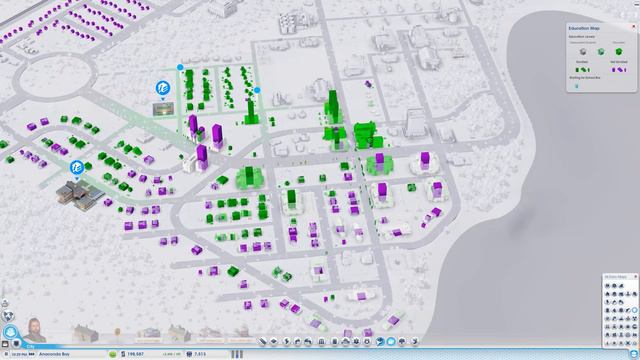Open the Power lightning-bolt menu
Image resolution: width=640 pixels, height=360 pixels.
click(x=287, y=341)
